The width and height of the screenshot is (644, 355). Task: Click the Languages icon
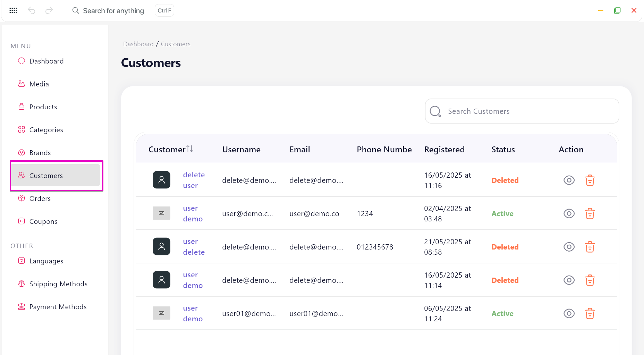22,261
